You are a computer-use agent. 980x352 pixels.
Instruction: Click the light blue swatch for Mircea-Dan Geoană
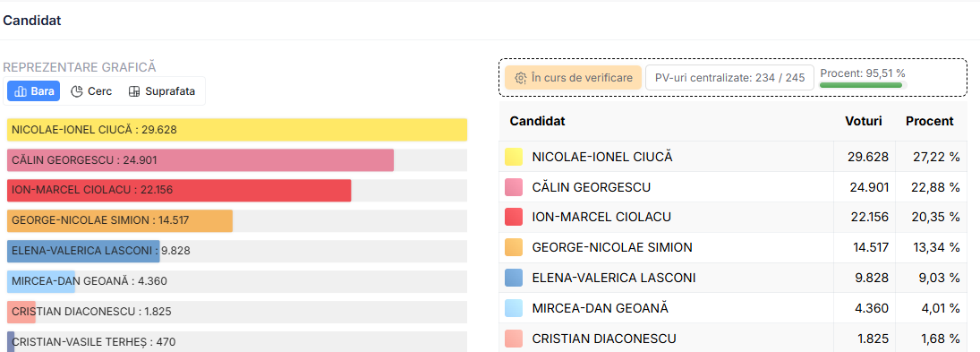tap(514, 308)
